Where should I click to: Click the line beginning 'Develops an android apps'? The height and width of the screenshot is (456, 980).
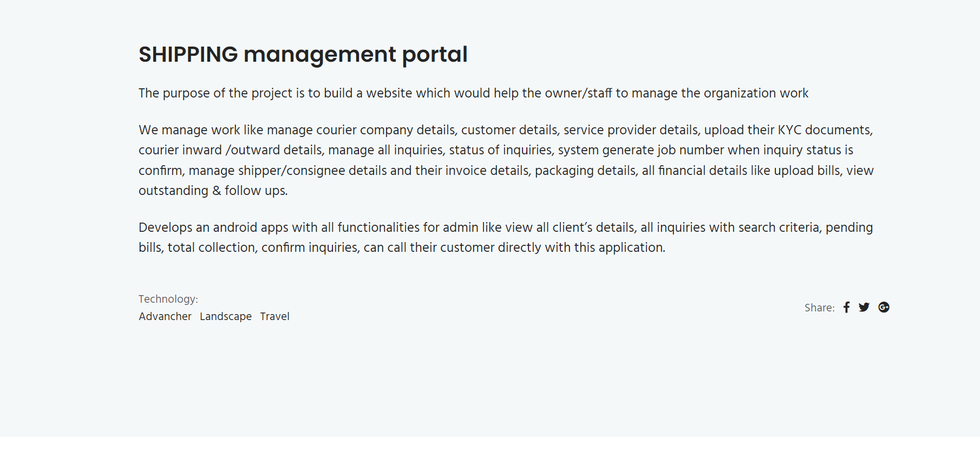click(x=506, y=227)
